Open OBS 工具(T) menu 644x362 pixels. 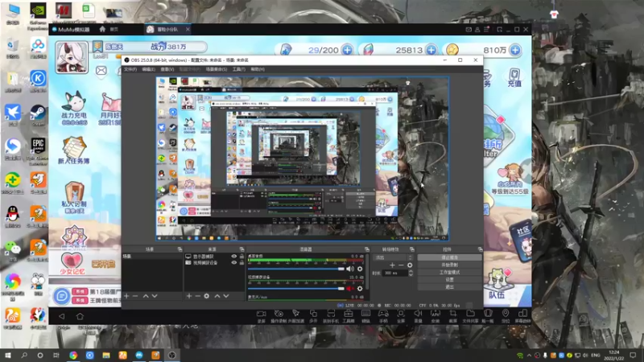pos(238,69)
